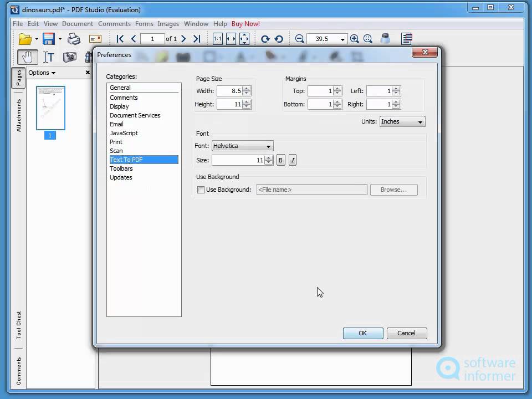Click the zoom tool magnifier icon
This screenshot has width=532, height=399.
point(368,39)
